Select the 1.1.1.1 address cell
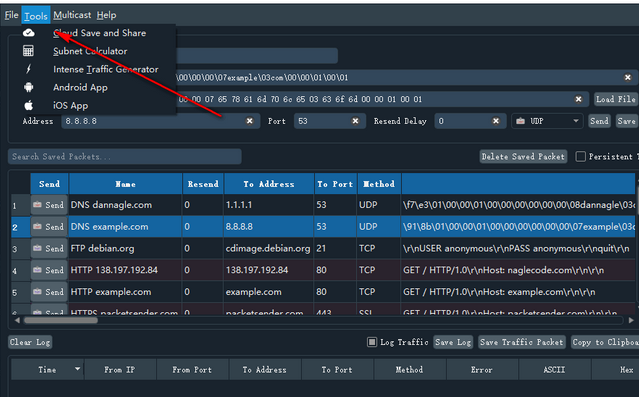 click(268, 205)
